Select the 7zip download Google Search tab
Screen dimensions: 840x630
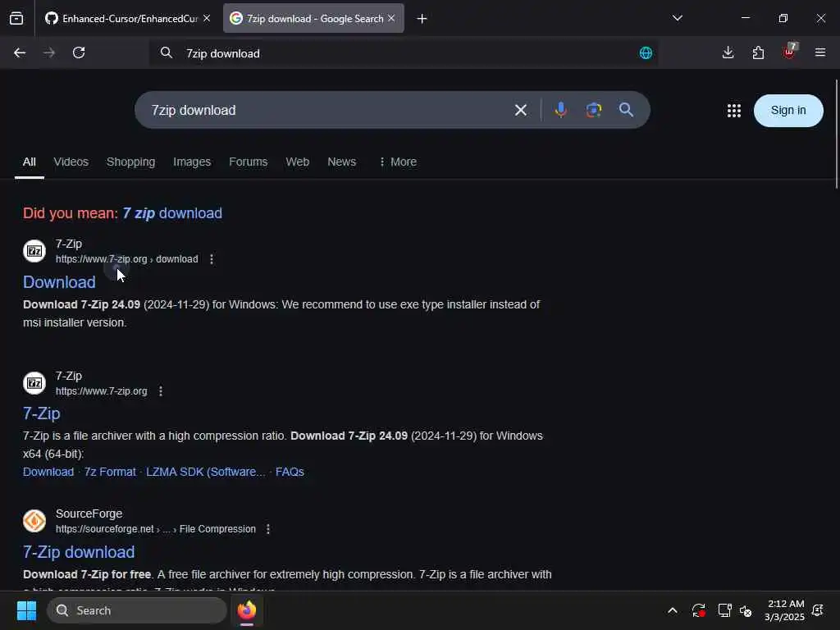pos(314,19)
